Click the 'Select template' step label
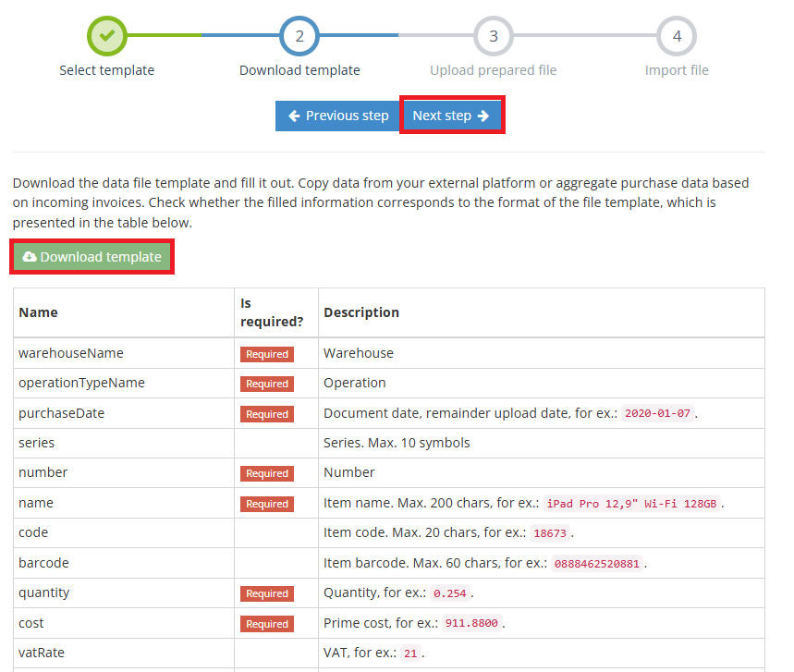Image resolution: width=794 pixels, height=672 pixels. 107,70
